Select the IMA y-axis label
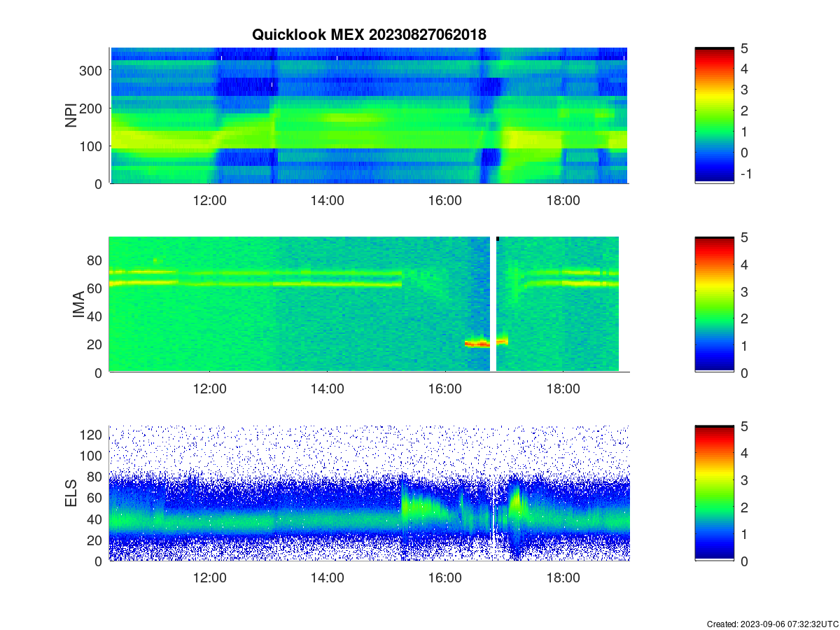 [78, 304]
